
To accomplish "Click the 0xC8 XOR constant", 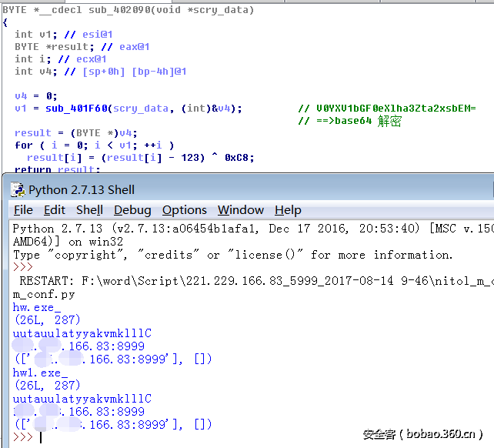I will (x=236, y=158).
